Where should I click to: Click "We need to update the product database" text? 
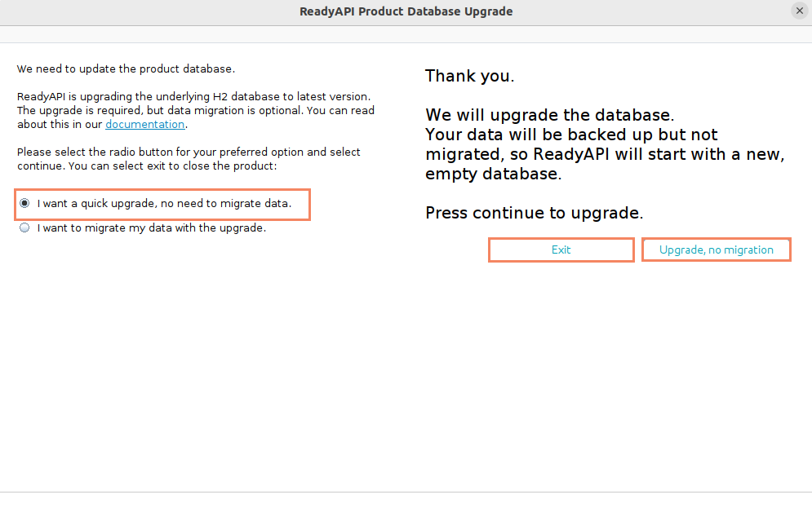[126, 69]
